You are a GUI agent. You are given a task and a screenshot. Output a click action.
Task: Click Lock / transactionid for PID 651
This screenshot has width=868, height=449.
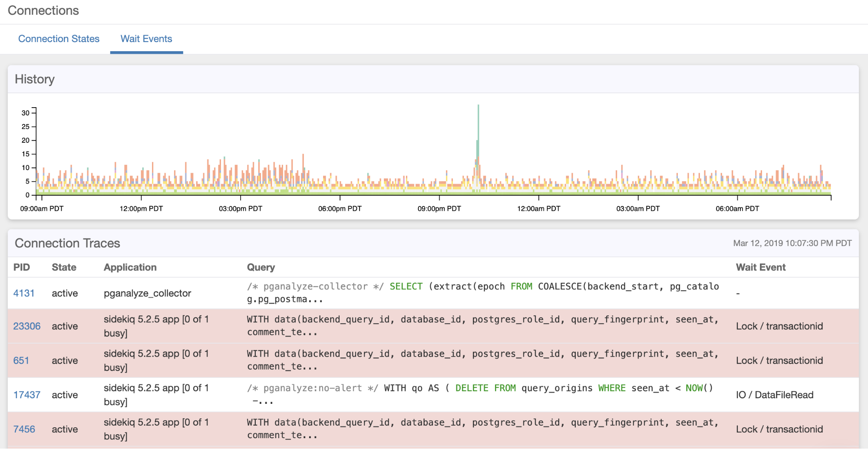coord(779,361)
